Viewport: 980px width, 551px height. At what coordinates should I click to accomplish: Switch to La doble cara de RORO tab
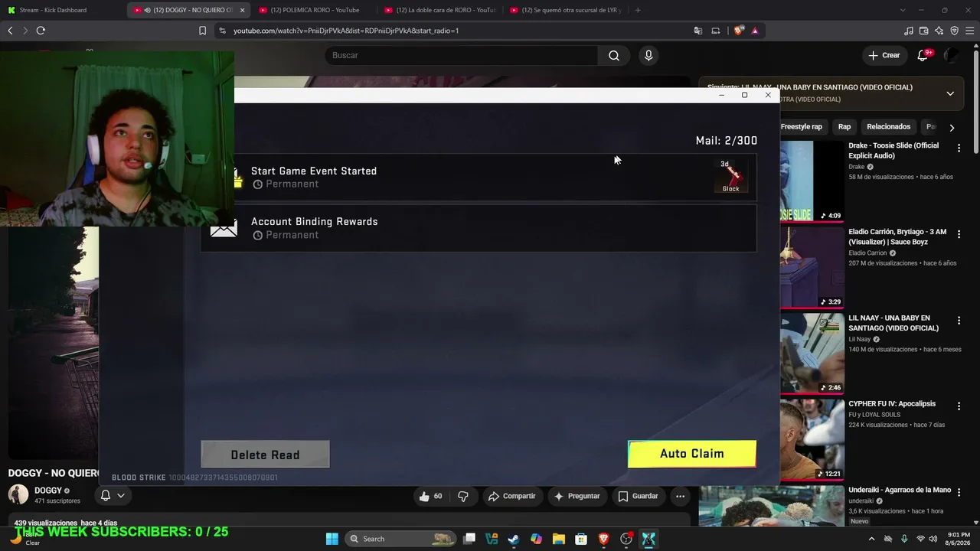(439, 10)
